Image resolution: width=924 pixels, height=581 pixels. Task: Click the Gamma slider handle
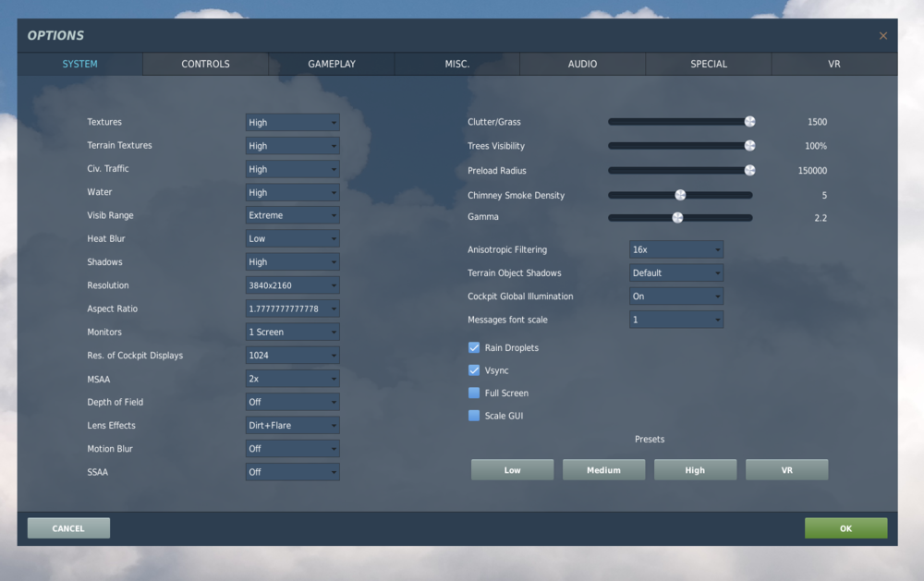677,217
